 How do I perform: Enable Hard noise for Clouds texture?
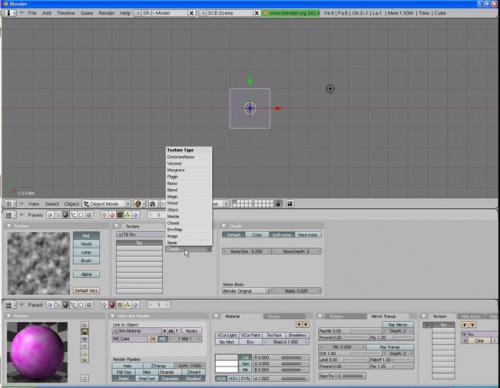click(308, 235)
